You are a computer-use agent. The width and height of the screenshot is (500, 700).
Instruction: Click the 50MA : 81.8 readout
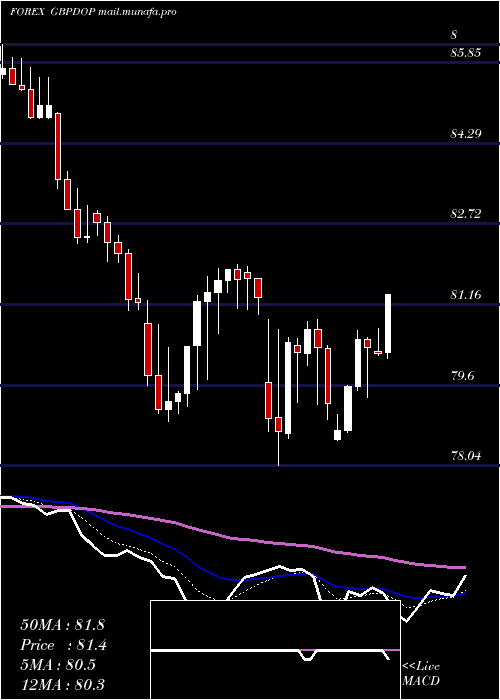(62, 625)
